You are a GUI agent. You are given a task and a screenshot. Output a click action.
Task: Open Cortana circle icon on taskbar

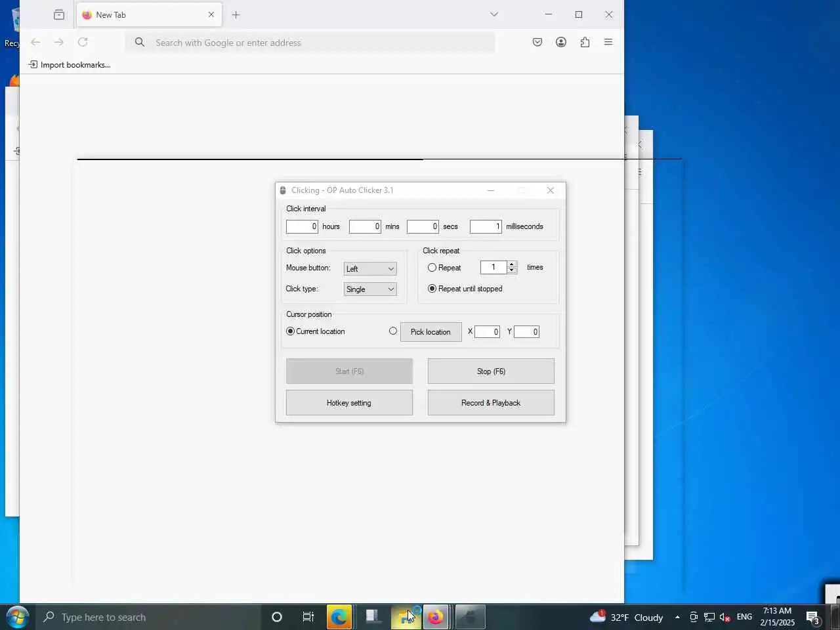277,617
